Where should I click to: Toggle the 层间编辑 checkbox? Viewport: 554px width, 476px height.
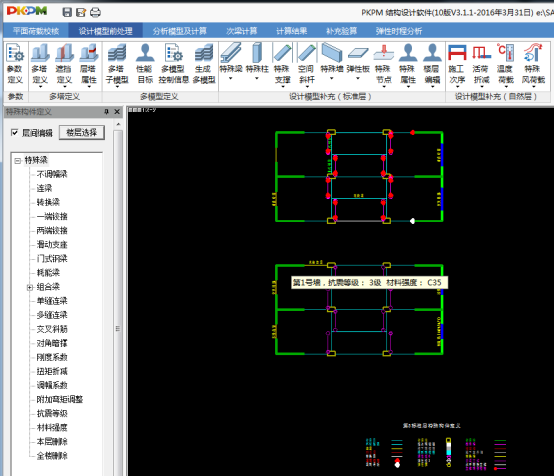click(x=14, y=133)
